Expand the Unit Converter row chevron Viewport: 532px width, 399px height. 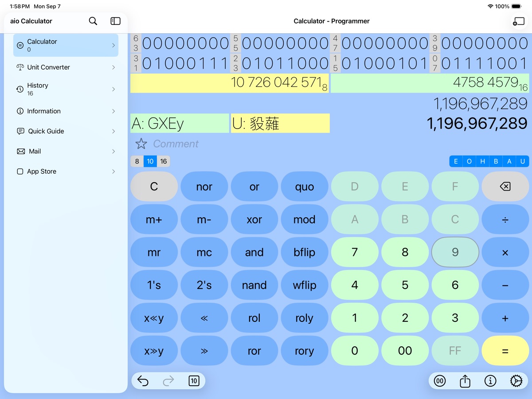[113, 67]
